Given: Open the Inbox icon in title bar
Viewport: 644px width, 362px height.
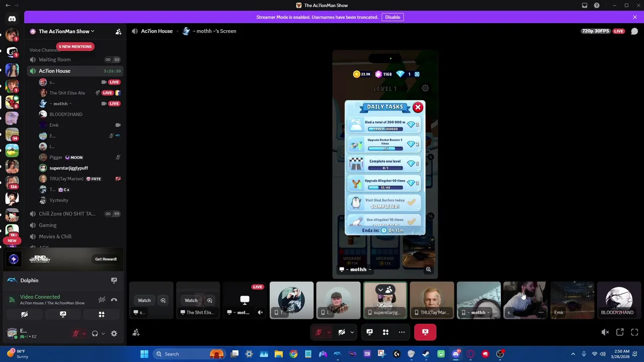Looking at the screenshot, I should pos(585,6).
